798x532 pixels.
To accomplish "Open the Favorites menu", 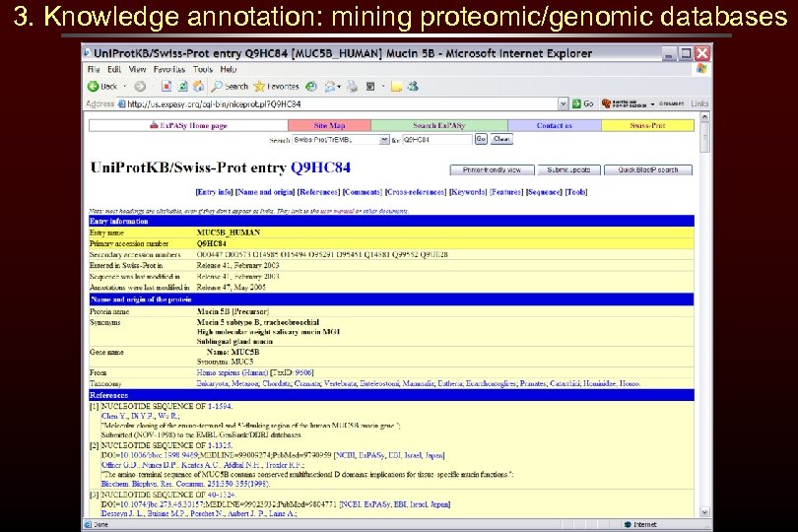I will coord(169,69).
